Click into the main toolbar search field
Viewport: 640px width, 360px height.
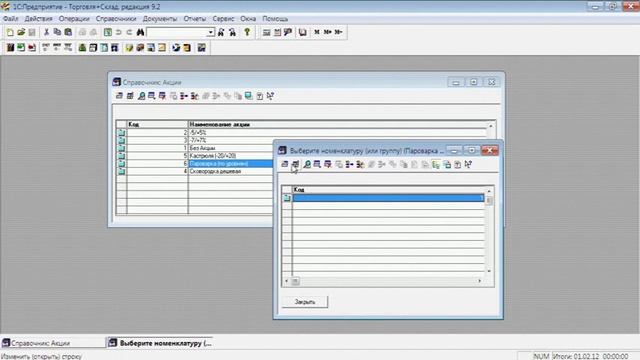click(177, 32)
